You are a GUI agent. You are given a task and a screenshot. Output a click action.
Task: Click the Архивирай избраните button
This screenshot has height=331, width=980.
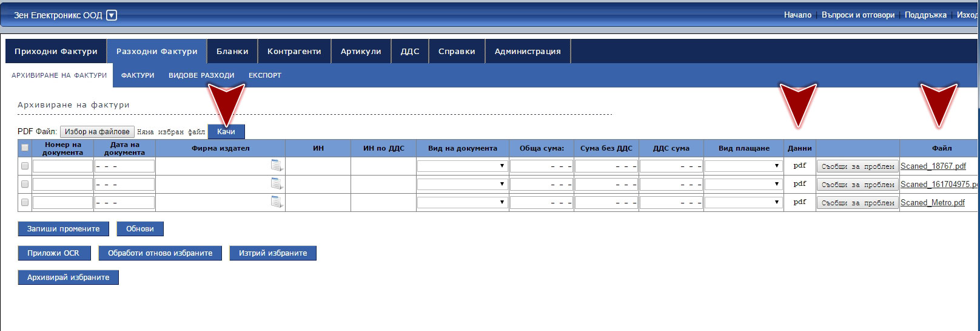click(x=68, y=278)
